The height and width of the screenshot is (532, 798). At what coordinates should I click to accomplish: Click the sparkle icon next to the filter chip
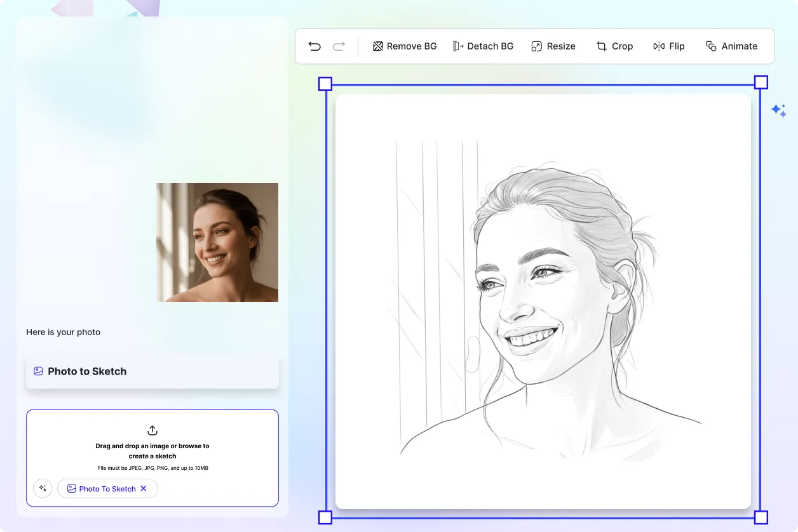[43, 488]
